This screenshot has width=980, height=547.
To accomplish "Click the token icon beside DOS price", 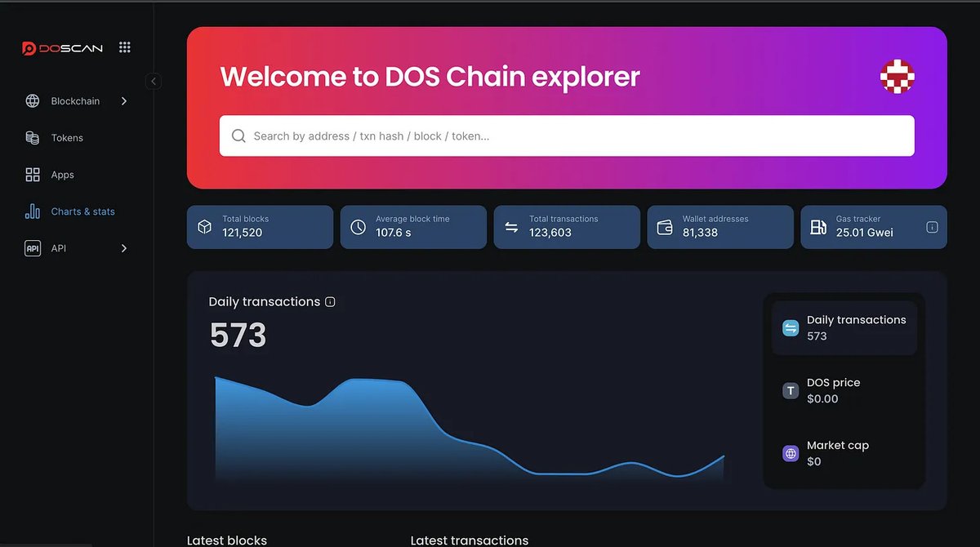I will (790, 390).
